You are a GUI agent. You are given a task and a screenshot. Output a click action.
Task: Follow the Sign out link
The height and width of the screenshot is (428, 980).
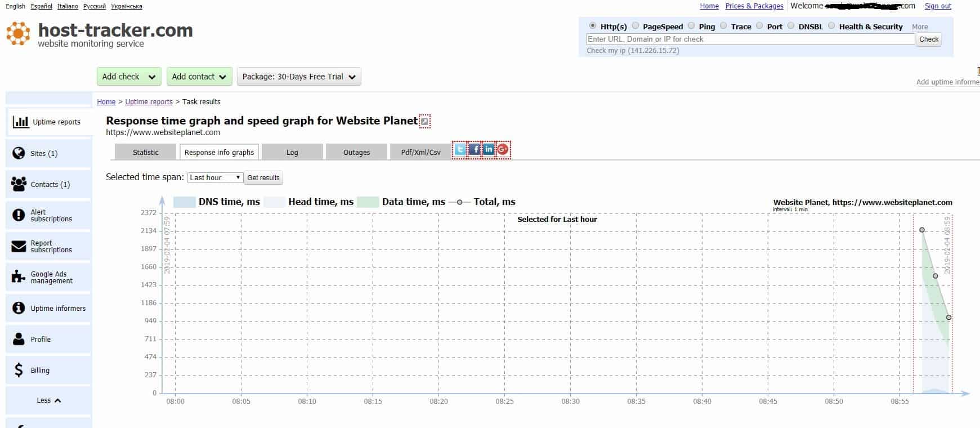coord(938,6)
